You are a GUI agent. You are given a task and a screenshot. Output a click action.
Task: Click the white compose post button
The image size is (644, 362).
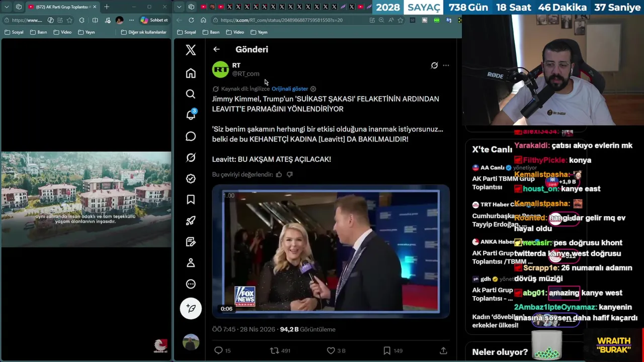(191, 308)
